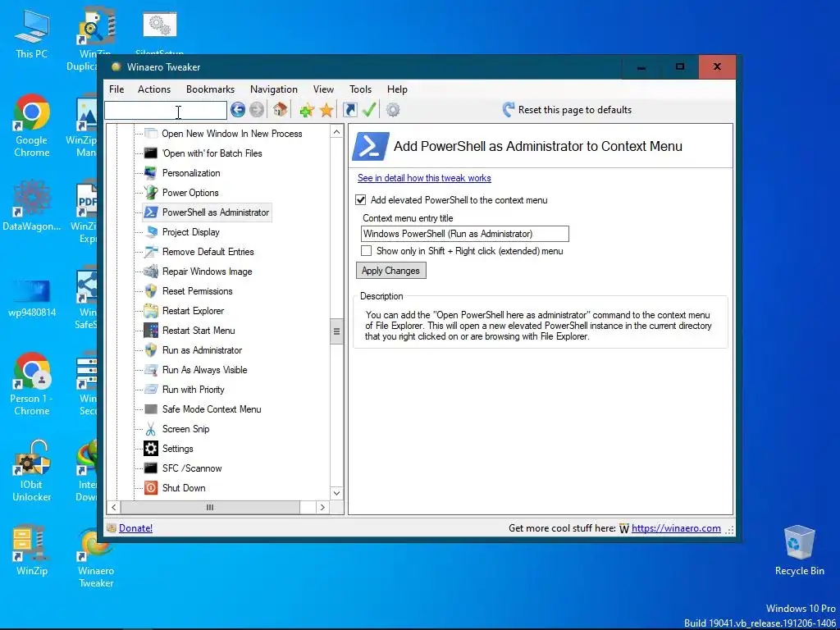840x630 pixels.
Task: Click the large PowerShell header icon
Action: point(370,146)
